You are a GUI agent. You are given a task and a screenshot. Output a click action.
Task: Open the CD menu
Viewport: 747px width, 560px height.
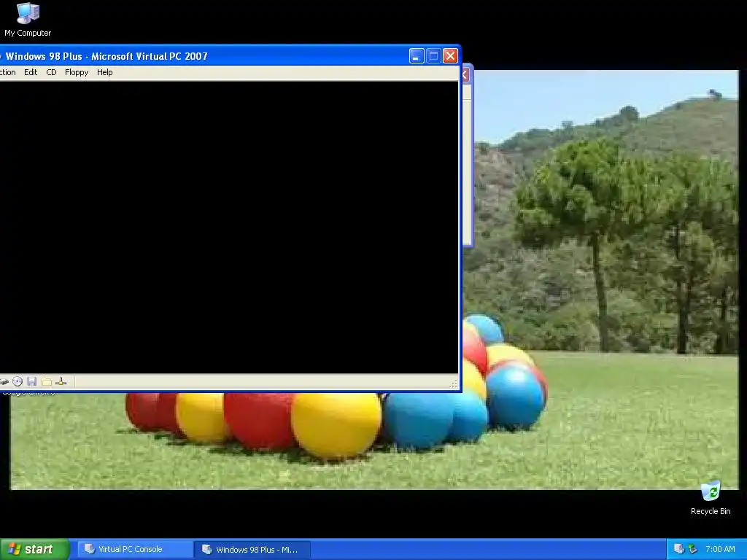click(52, 72)
